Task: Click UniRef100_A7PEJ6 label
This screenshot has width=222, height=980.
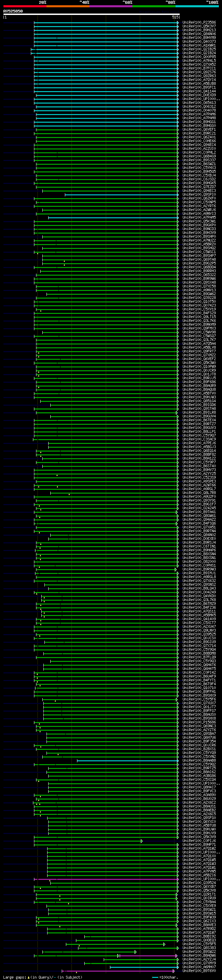Action: click(199, 443)
